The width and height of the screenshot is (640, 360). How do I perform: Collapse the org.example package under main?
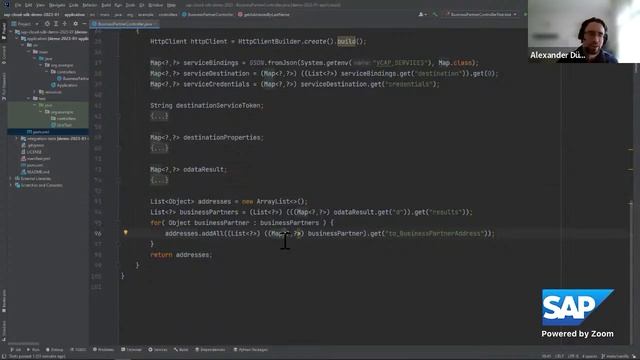pos(41,65)
